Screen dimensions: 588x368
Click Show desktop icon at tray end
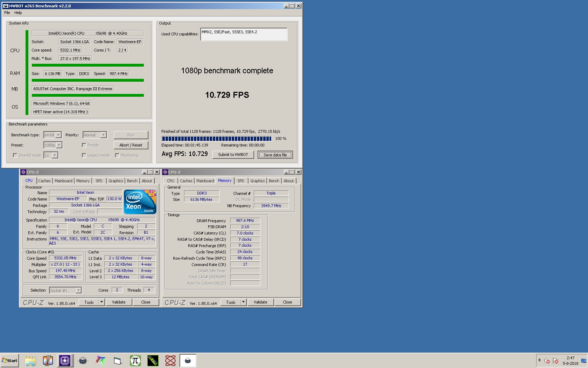[x=584, y=361]
